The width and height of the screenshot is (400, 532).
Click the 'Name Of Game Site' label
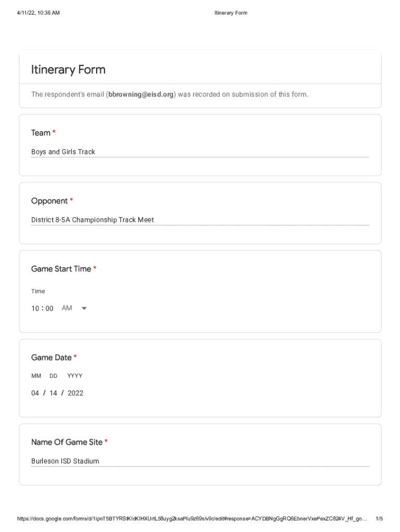66,442
